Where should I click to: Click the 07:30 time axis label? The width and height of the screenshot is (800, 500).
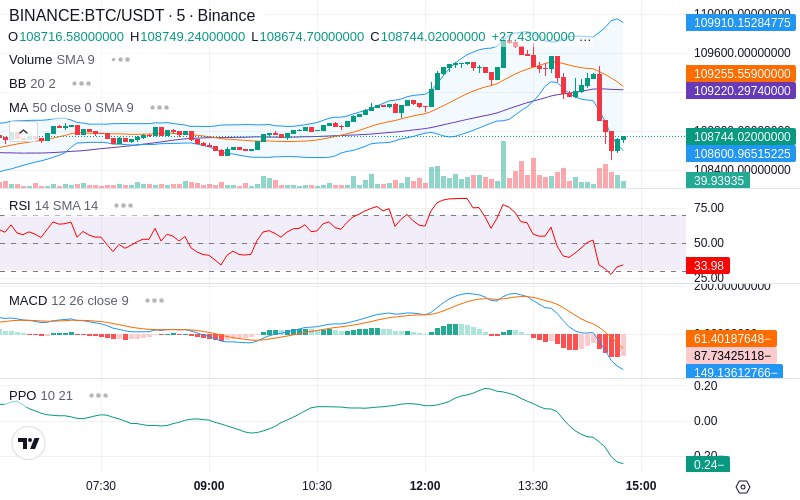101,486
